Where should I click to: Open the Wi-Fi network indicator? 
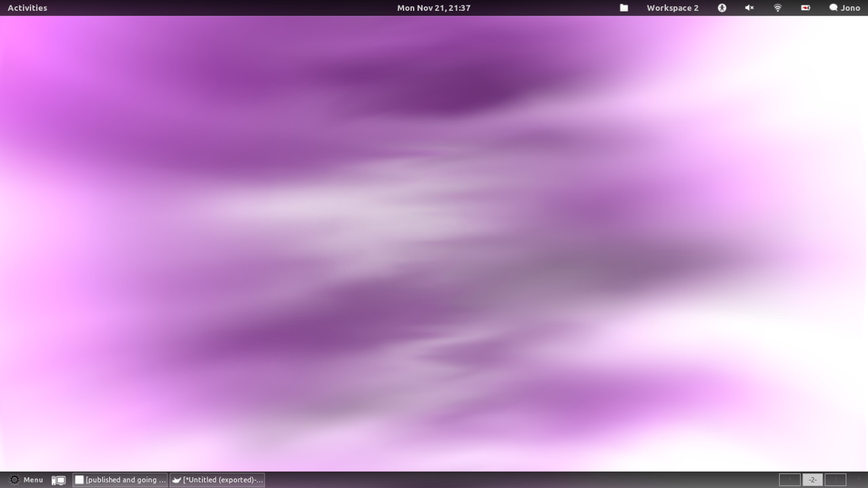click(778, 8)
